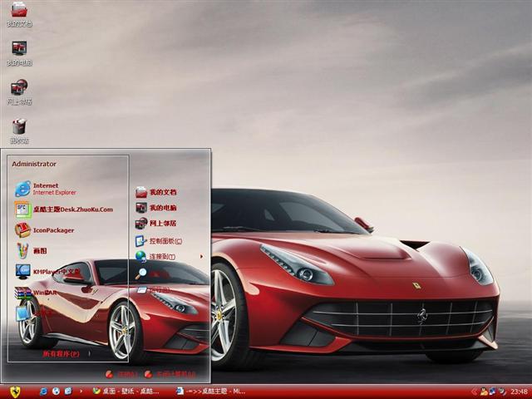This screenshot has height=399, width=532.
Task: Click the rightmost tray icon beside the clock
Action: pos(502,392)
